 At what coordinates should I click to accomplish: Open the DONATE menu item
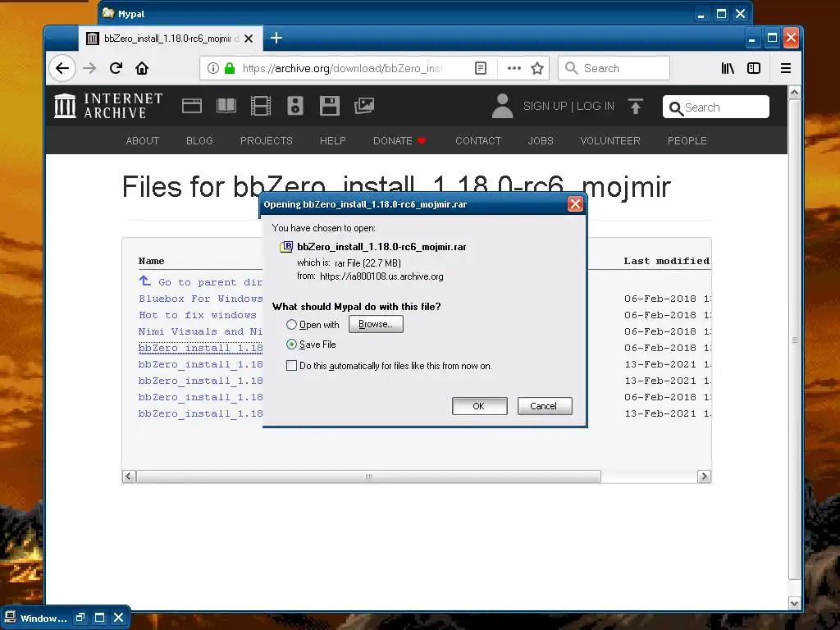click(x=399, y=140)
